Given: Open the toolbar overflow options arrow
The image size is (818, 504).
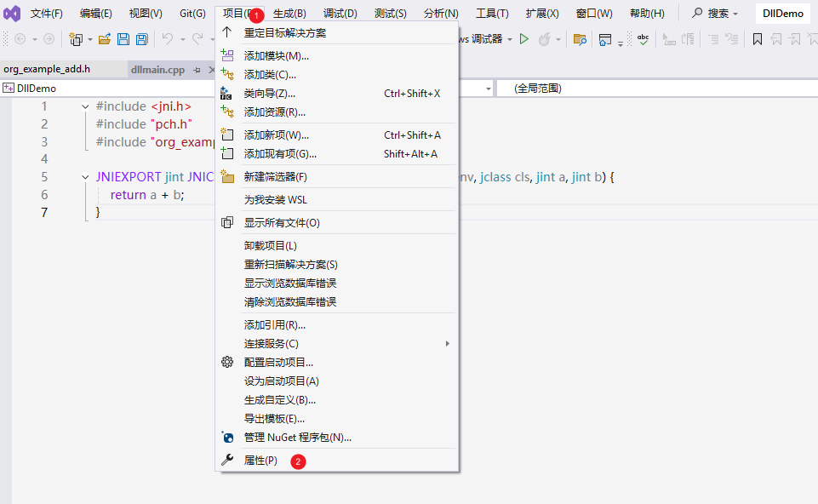Looking at the screenshot, I should (621, 43).
